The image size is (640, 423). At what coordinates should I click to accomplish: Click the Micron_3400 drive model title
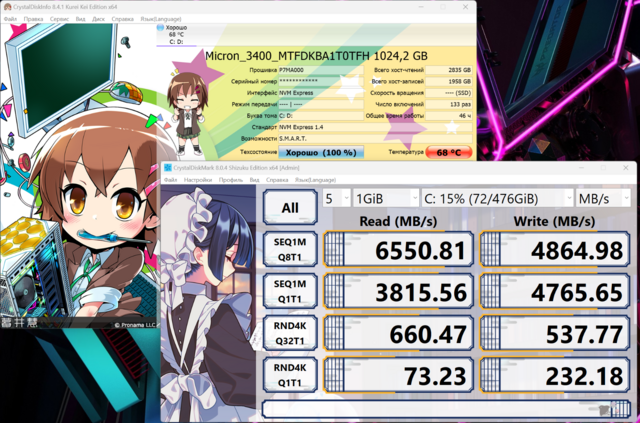pyautogui.click(x=316, y=56)
